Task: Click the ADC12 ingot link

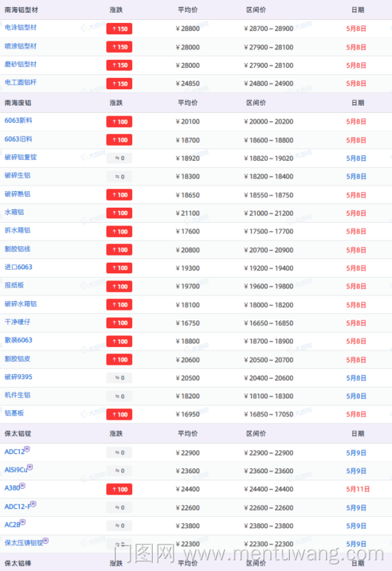Action: pyautogui.click(x=14, y=452)
